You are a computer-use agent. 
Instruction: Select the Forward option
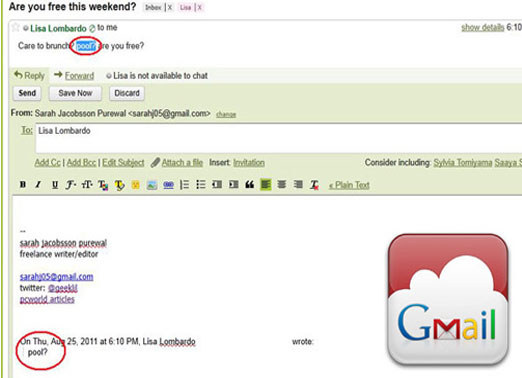[x=79, y=76]
